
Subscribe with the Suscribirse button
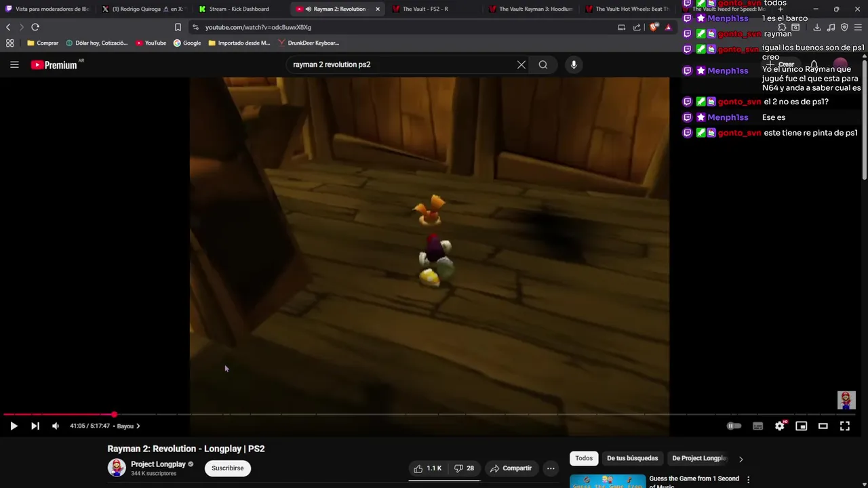click(x=228, y=468)
